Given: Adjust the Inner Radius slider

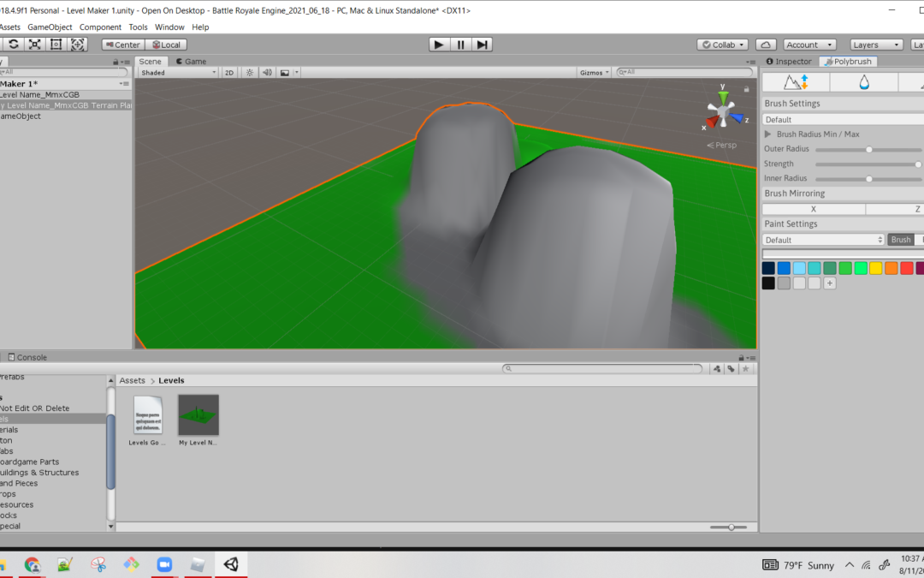Looking at the screenshot, I should pyautogui.click(x=869, y=178).
